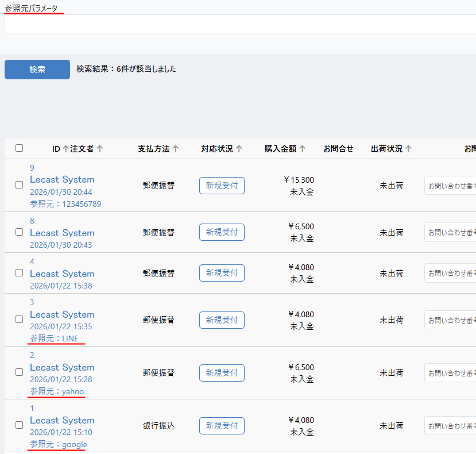Image resolution: width=476 pixels, height=454 pixels.
Task: Sort by 出荷状況 column arrow icon
Action: coord(408,149)
